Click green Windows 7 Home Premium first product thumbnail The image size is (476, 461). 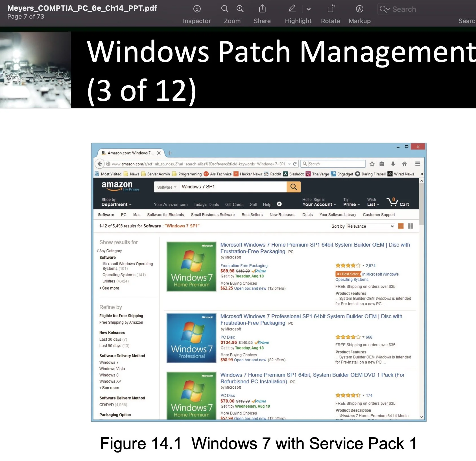tap(191, 266)
